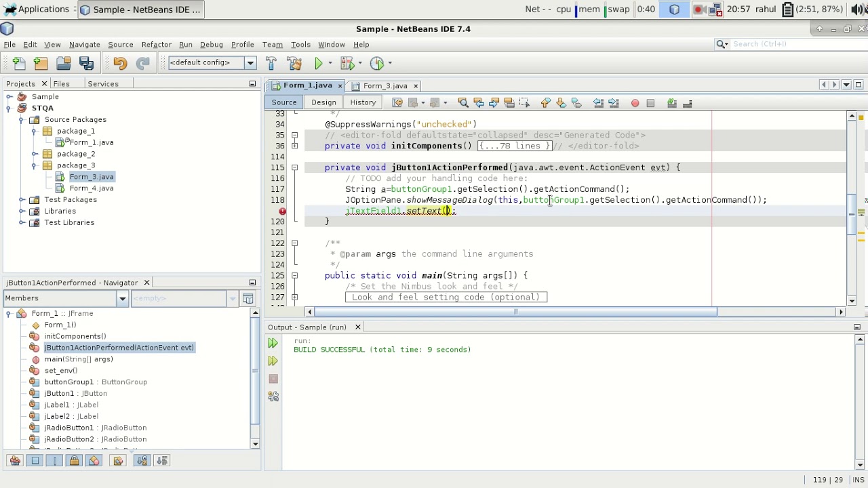Click Find Next Occurrence icon
Image resolution: width=868 pixels, height=488 pixels.
494,103
